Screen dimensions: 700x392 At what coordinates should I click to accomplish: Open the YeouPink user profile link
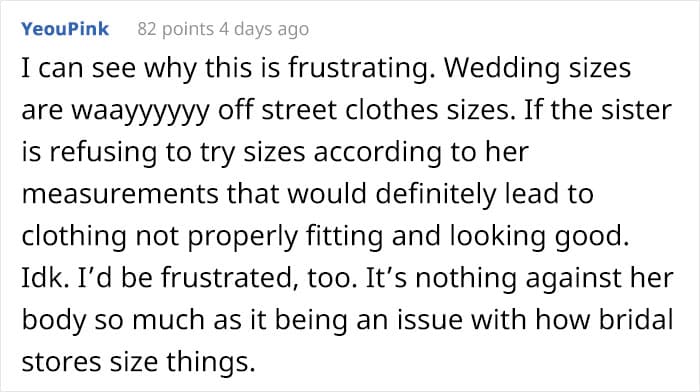65,29
